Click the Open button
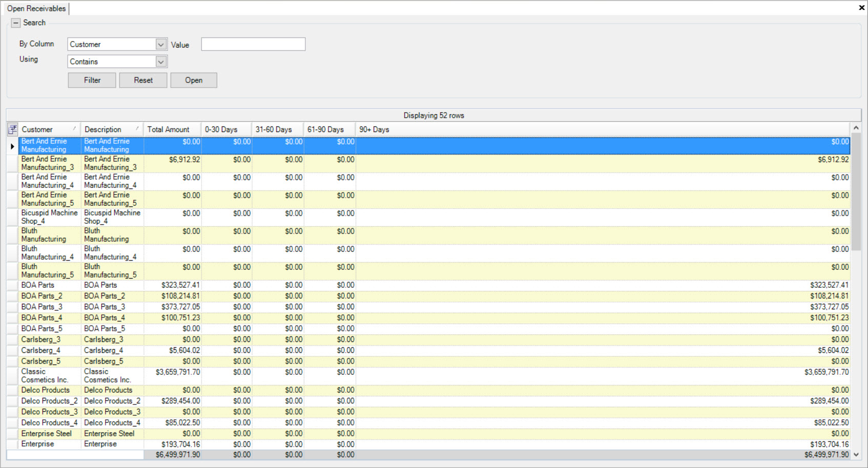Image resolution: width=868 pixels, height=468 pixels. click(194, 80)
